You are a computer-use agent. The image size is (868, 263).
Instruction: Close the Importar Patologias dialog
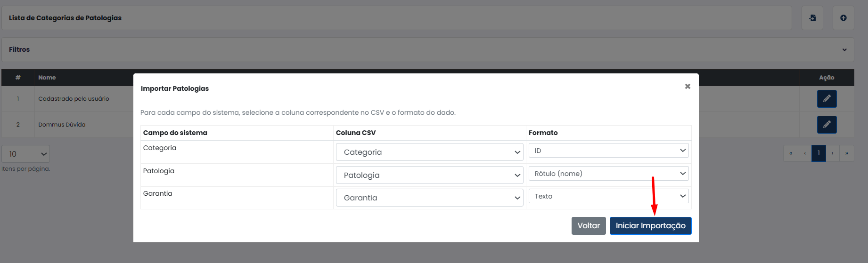688,86
